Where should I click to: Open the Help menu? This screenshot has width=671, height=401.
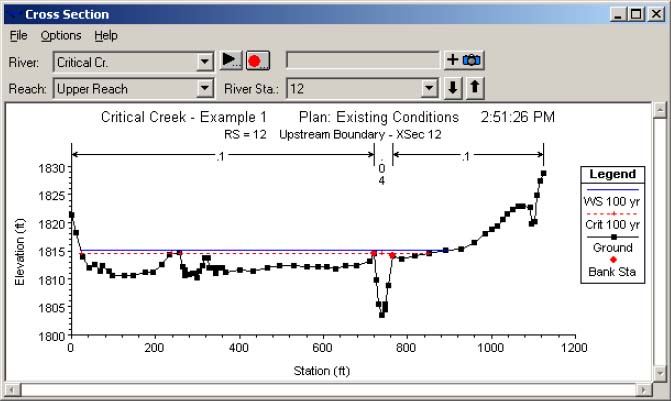(x=106, y=35)
